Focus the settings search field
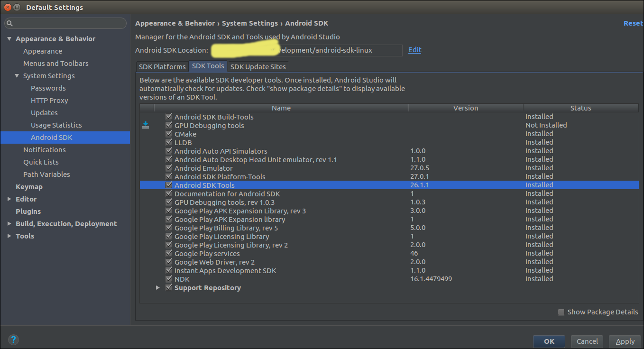The image size is (644, 349). [65, 23]
